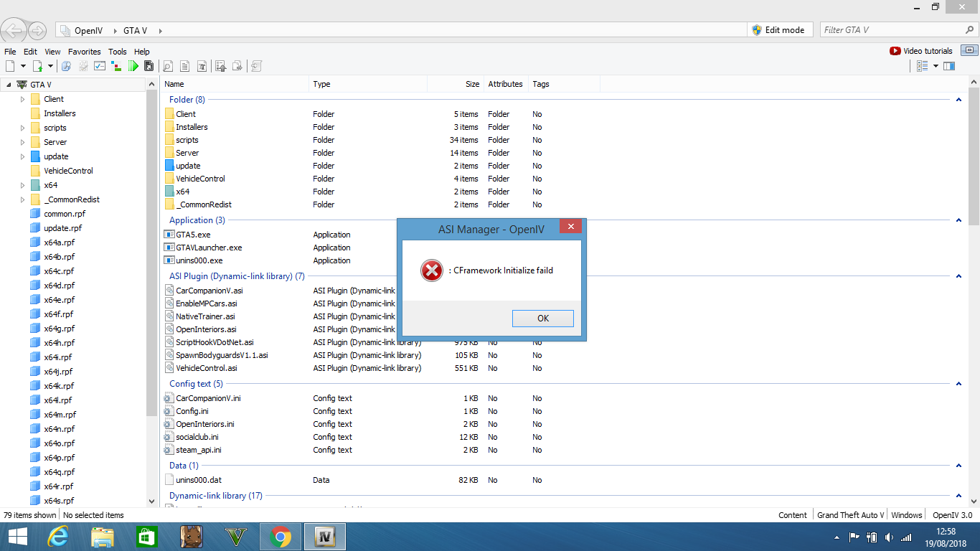The height and width of the screenshot is (551, 980).
Task: Click the YouTube Video tutorials icon
Action: point(895,51)
